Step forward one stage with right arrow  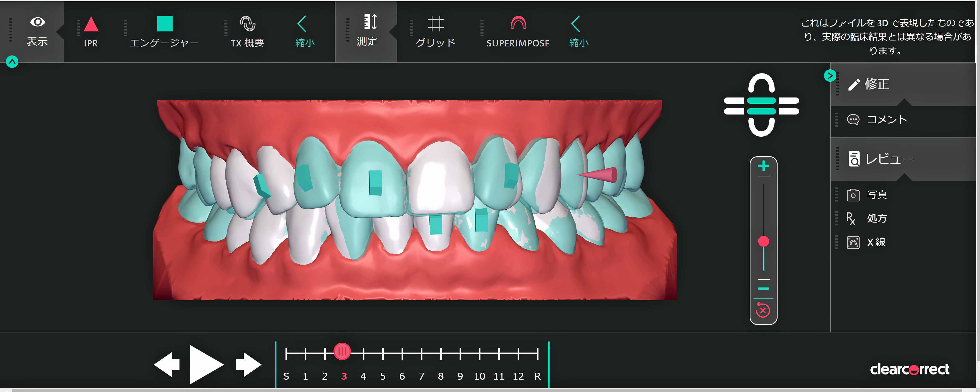point(248,365)
